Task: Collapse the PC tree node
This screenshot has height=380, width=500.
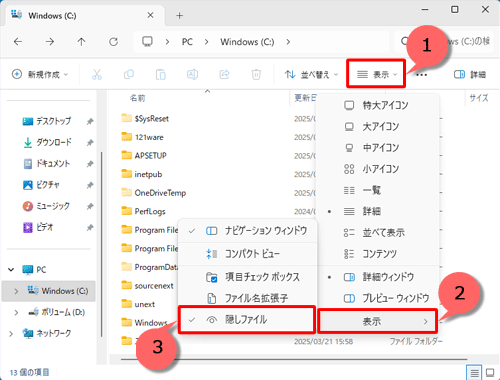Action: pyautogui.click(x=11, y=269)
